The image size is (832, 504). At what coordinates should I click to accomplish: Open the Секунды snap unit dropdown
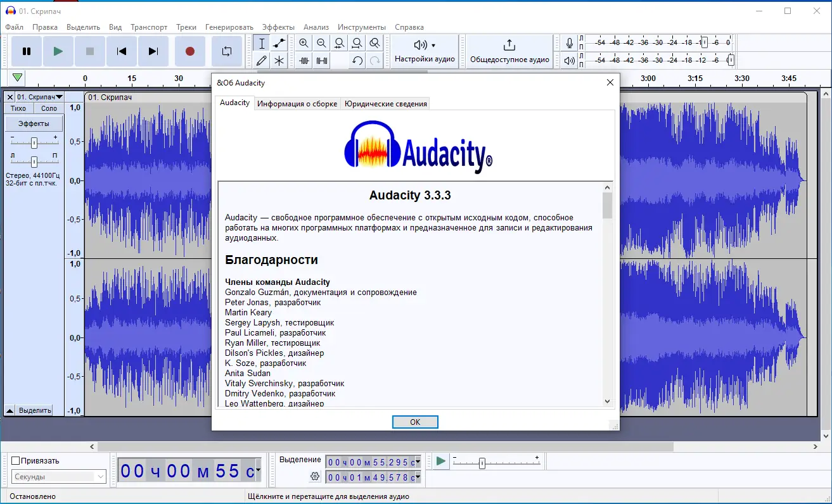59,477
